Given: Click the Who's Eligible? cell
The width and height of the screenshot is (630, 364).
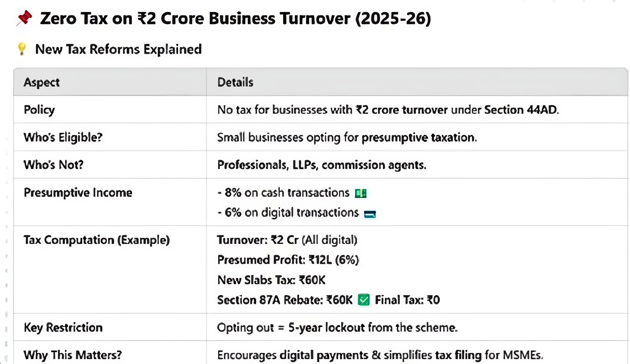Looking at the screenshot, I should point(63,137).
